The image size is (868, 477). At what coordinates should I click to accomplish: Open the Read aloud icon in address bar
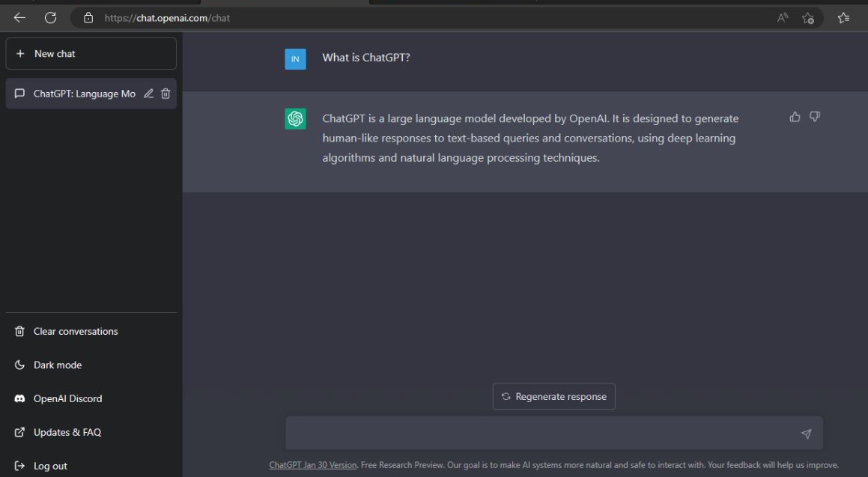click(x=782, y=18)
